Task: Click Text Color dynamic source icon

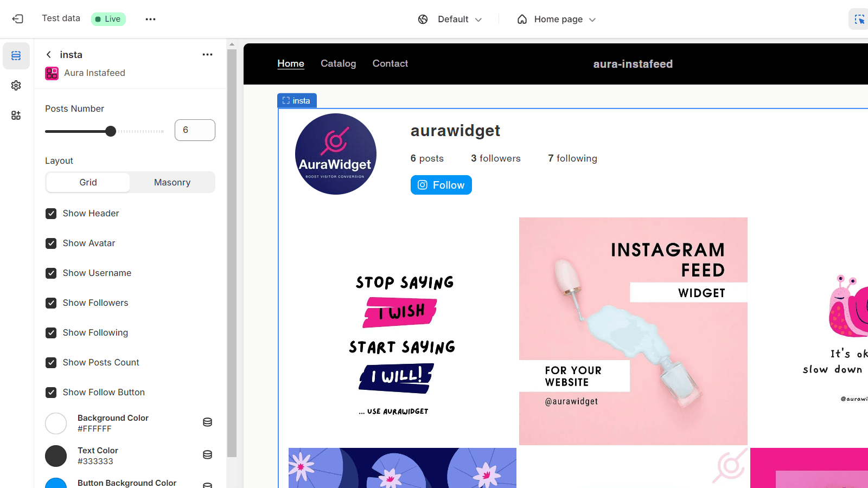Action: click(207, 455)
